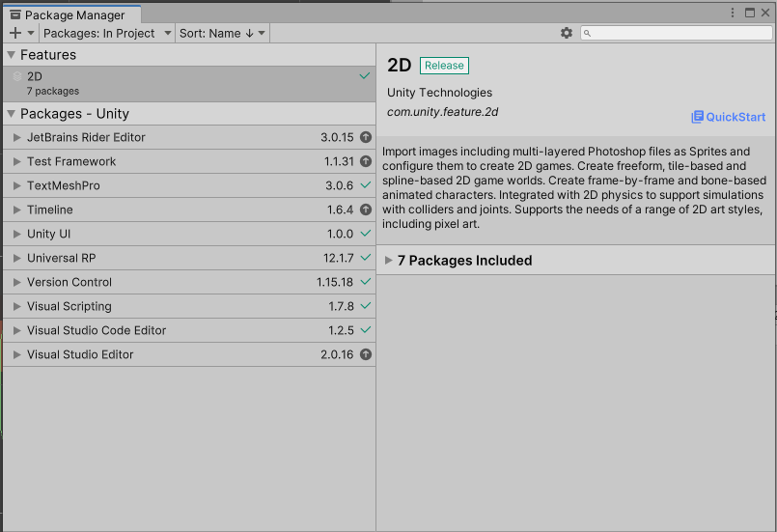The width and height of the screenshot is (777, 532).
Task: Select the Unity UI package
Action: click(x=189, y=234)
